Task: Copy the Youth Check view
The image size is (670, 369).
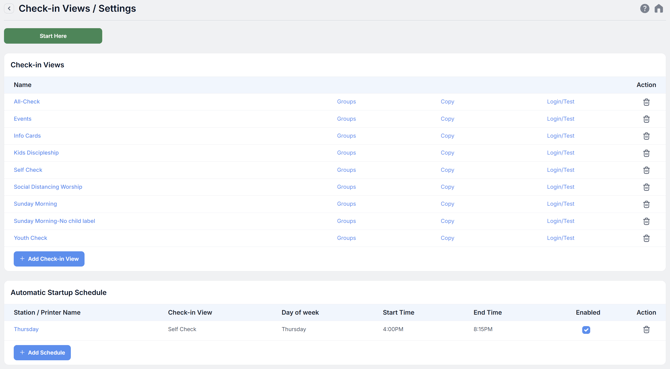Action: point(447,238)
